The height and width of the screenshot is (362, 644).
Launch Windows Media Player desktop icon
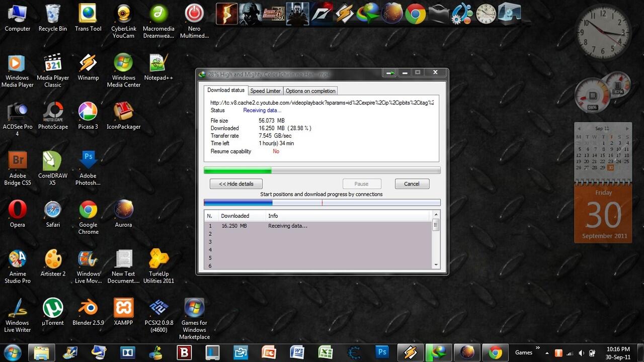point(18,70)
